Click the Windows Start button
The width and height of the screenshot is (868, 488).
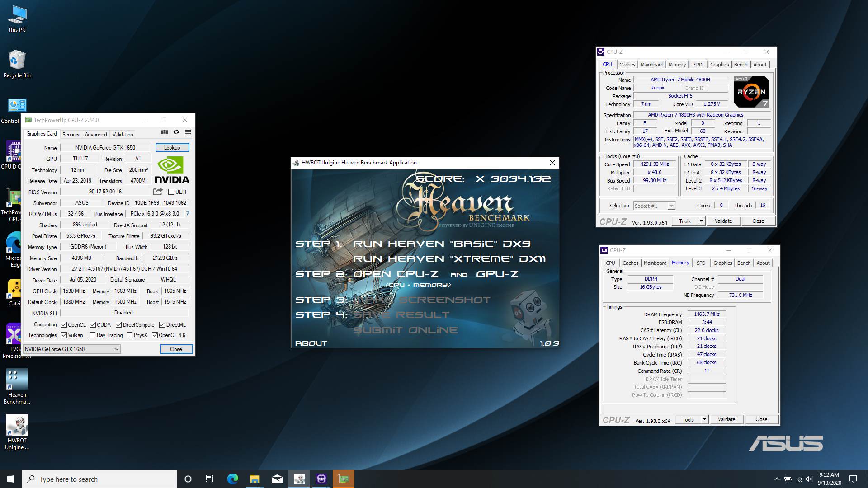coord(11,479)
